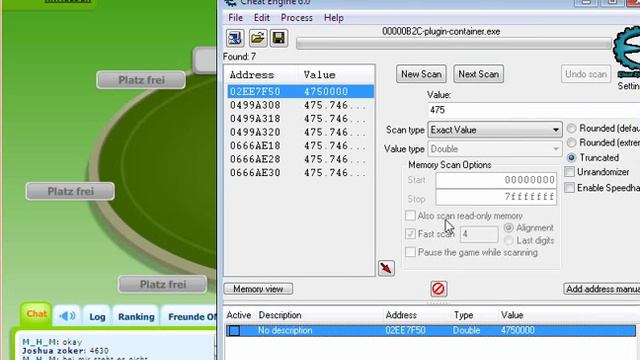
Task: Select the Alignment radio option
Action: [509, 228]
